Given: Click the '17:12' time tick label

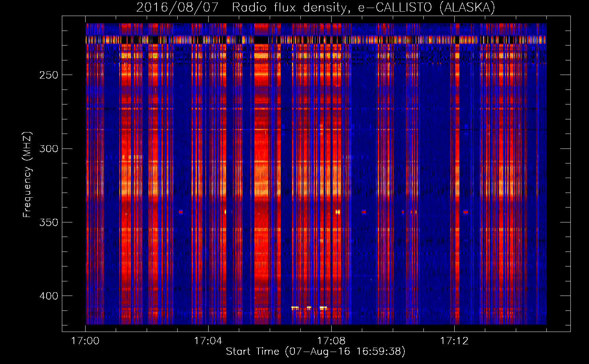Looking at the screenshot, I should pyautogui.click(x=454, y=341).
